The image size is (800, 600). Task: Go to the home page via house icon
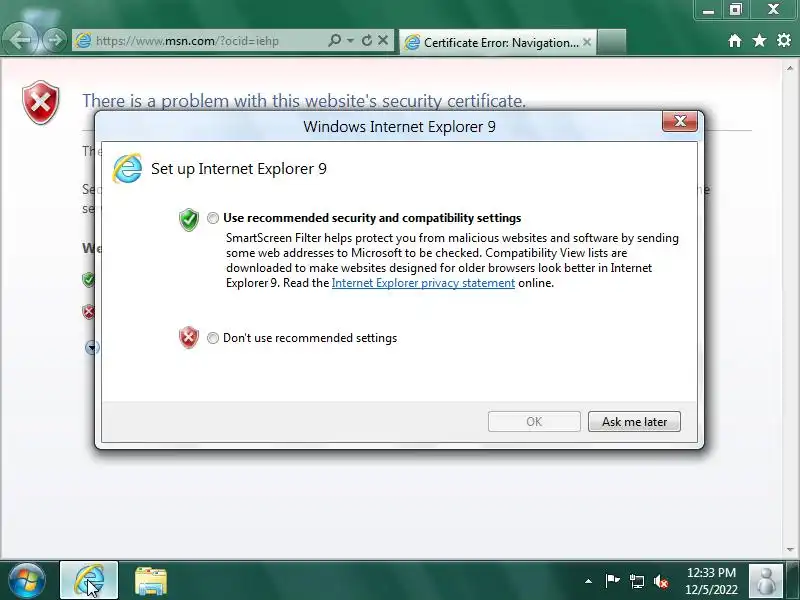pyautogui.click(x=735, y=40)
